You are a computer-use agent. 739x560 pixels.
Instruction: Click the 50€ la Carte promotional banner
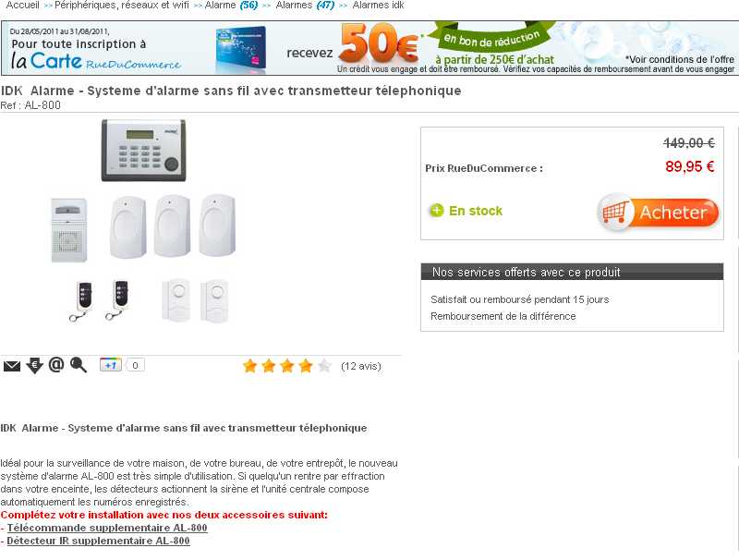point(369,48)
